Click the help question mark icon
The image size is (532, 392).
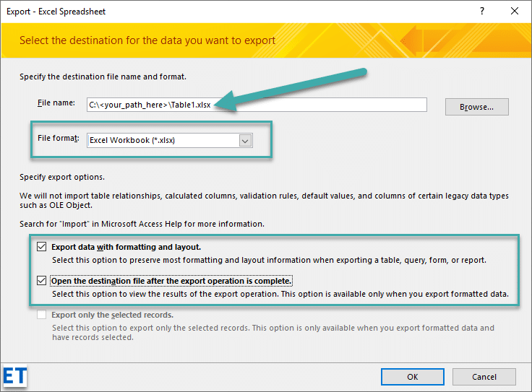(482, 11)
